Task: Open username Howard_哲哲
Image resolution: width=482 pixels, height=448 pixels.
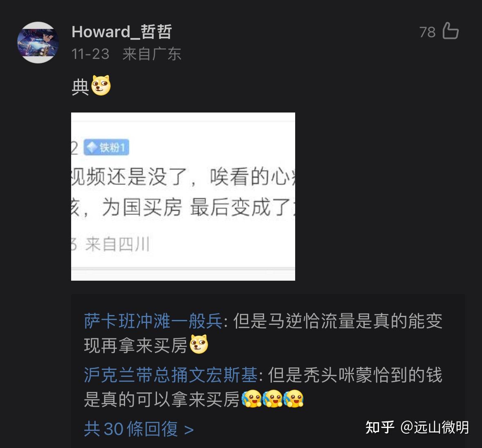Action: pyautogui.click(x=122, y=32)
